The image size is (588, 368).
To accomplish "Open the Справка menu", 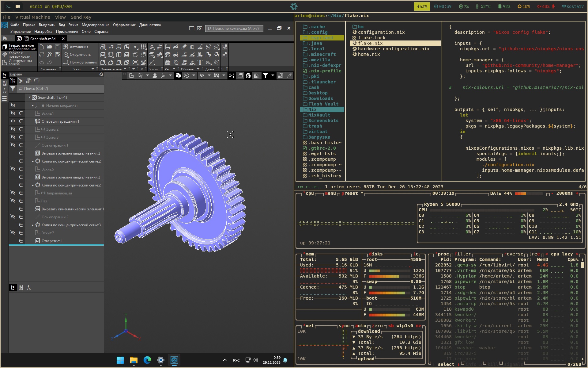I will (101, 32).
